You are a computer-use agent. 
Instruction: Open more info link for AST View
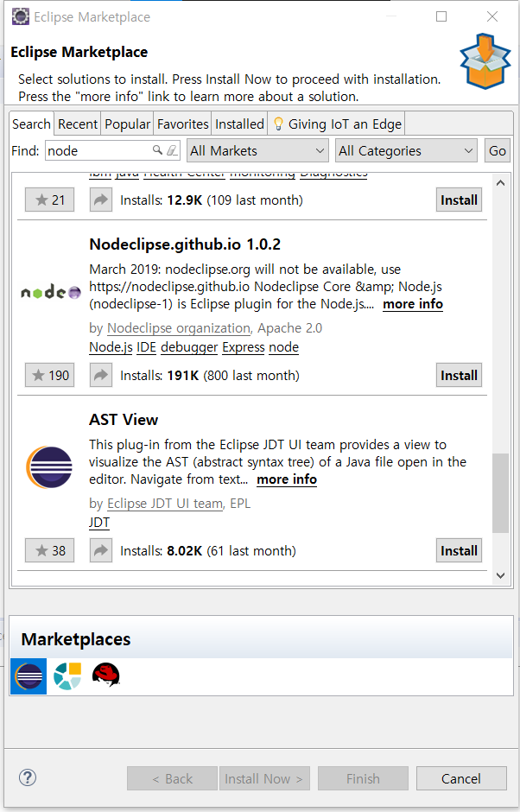[287, 479]
